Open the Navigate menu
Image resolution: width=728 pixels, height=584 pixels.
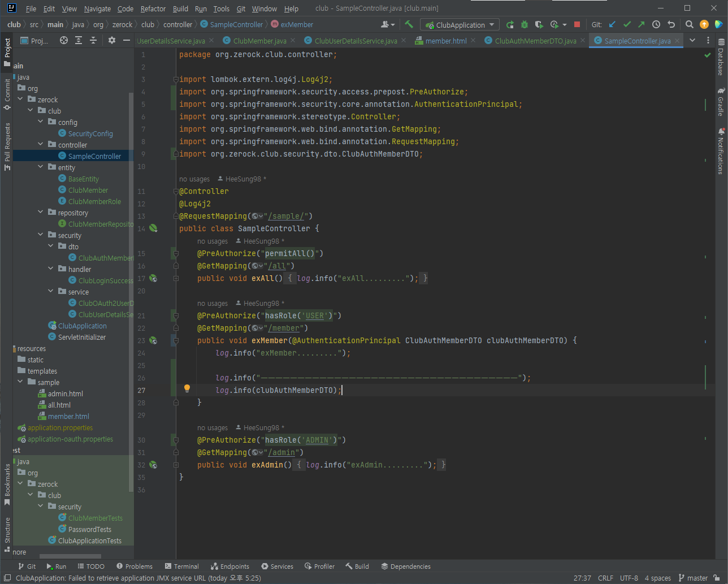click(x=97, y=8)
